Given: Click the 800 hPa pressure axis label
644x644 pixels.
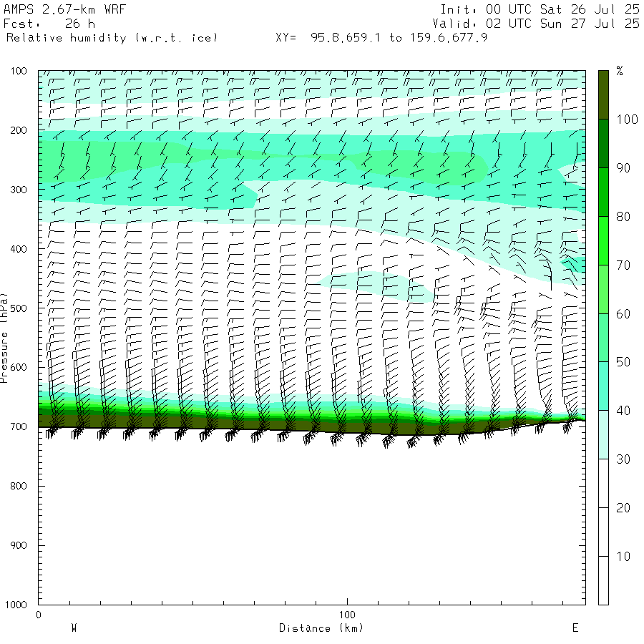Looking at the screenshot, I should 19,487.
